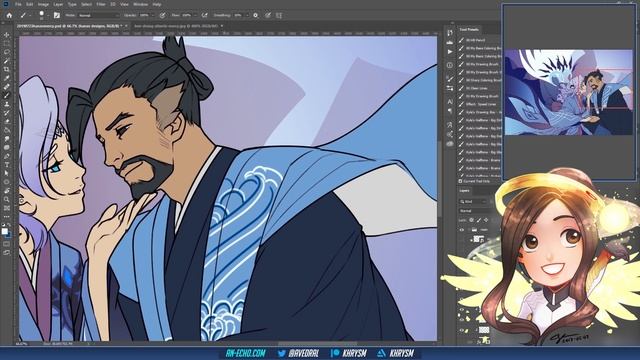Open the Image menu
Viewport: 640px width, 360px height.
click(43, 4)
